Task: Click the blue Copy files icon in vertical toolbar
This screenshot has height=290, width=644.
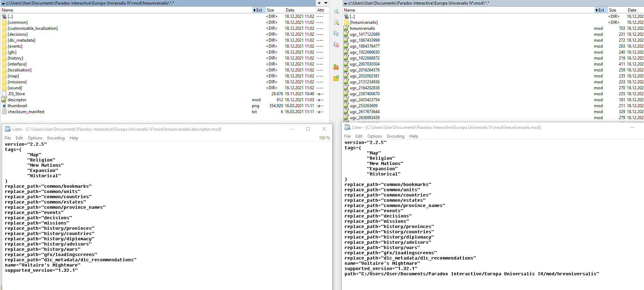Action: [336, 34]
